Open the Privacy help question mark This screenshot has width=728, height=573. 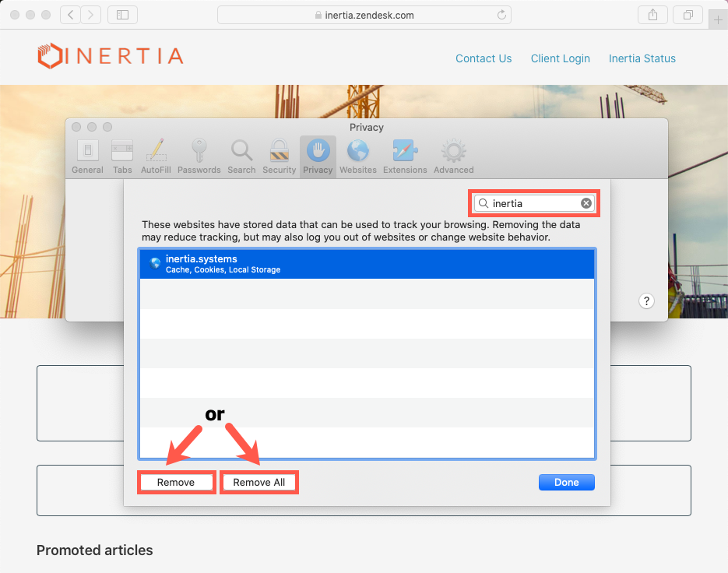click(x=646, y=301)
